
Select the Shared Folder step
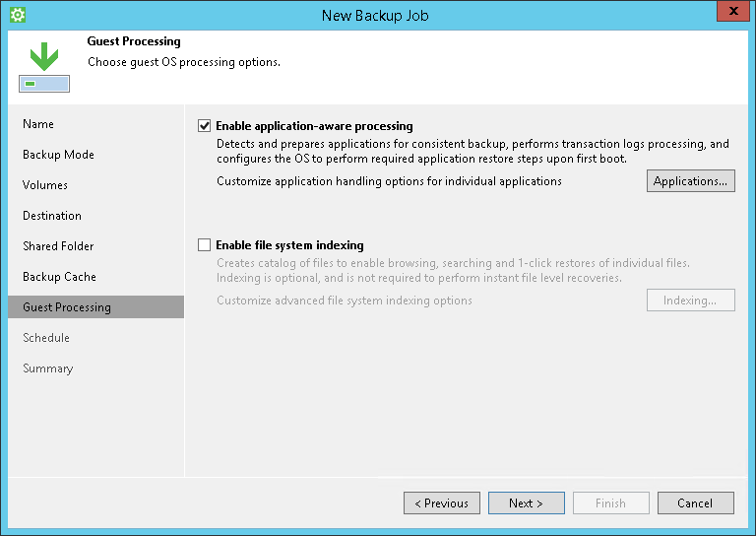pyautogui.click(x=58, y=246)
